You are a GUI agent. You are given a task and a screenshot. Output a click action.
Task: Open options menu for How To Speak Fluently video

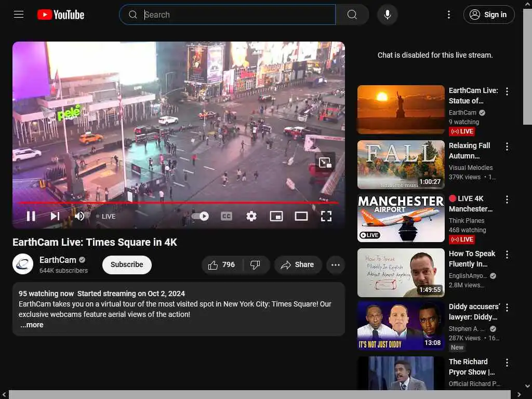(x=507, y=255)
